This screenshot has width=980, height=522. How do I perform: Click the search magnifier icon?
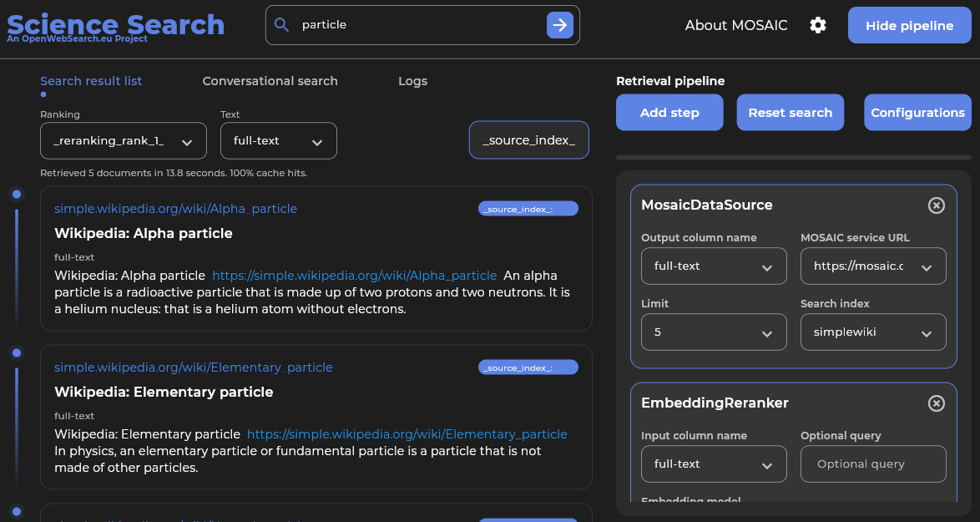[x=282, y=25]
